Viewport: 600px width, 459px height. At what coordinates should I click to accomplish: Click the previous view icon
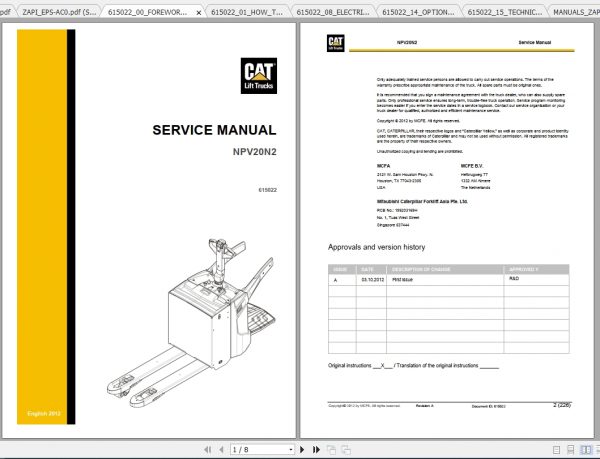click(331, 450)
